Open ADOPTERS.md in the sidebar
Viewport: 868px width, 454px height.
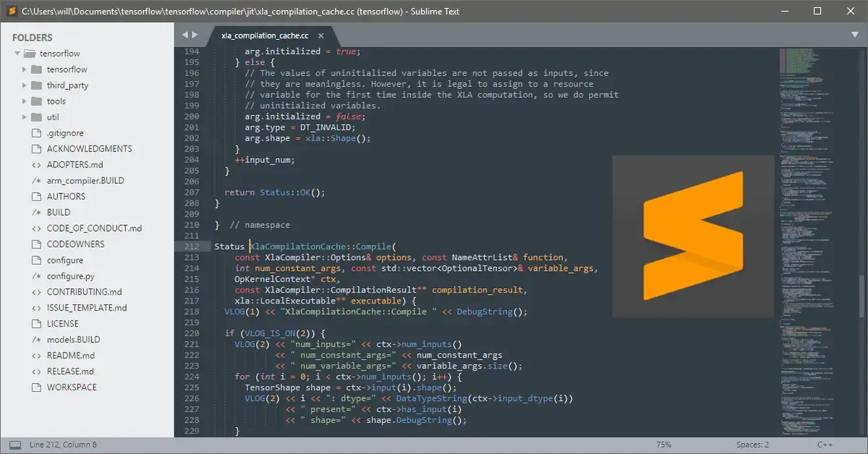tap(75, 165)
